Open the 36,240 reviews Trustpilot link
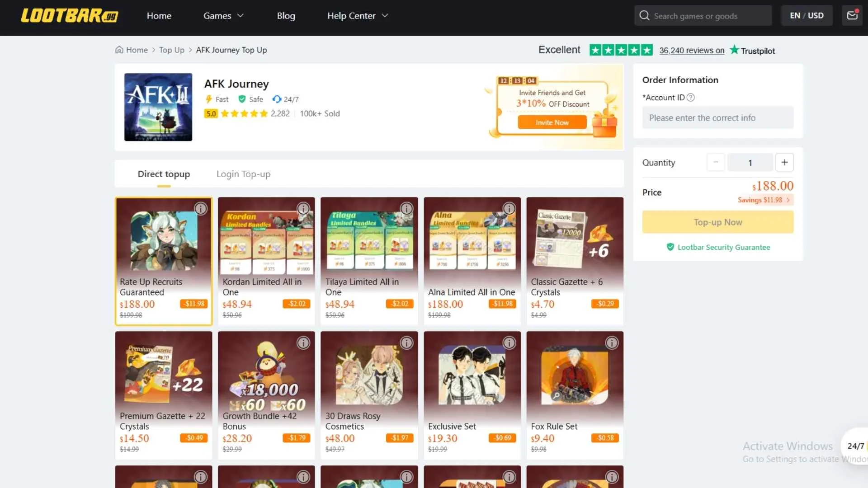 691,51
